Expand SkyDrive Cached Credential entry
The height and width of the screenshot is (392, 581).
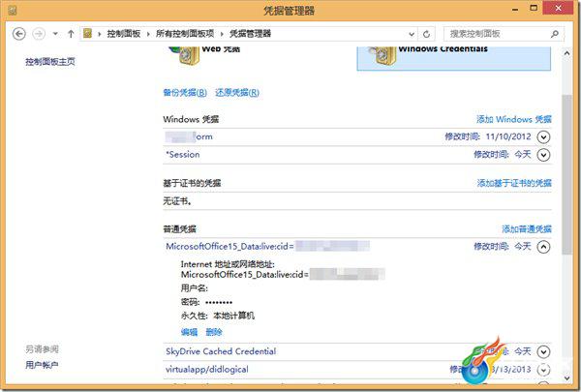click(x=543, y=351)
